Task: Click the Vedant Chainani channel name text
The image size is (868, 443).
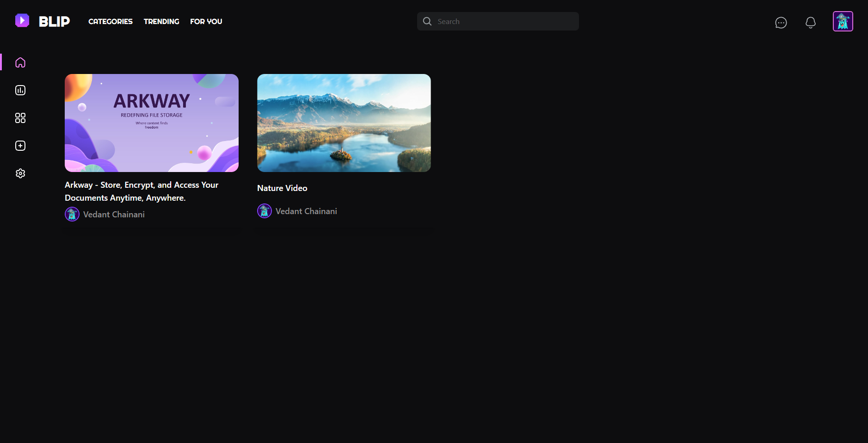Action: pos(114,214)
